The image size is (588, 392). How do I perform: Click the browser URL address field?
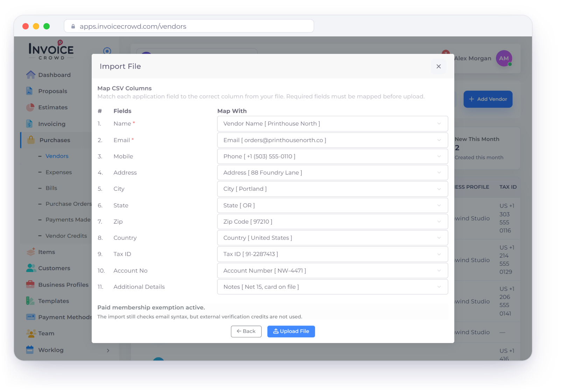pyautogui.click(x=189, y=26)
